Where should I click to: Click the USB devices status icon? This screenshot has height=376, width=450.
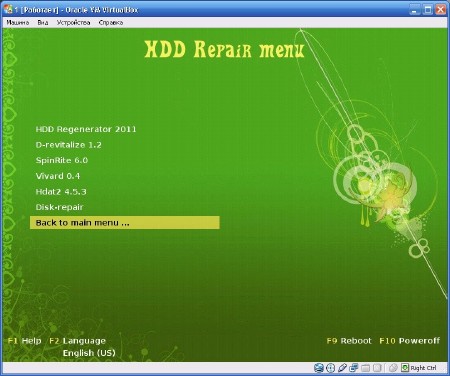[x=342, y=368]
